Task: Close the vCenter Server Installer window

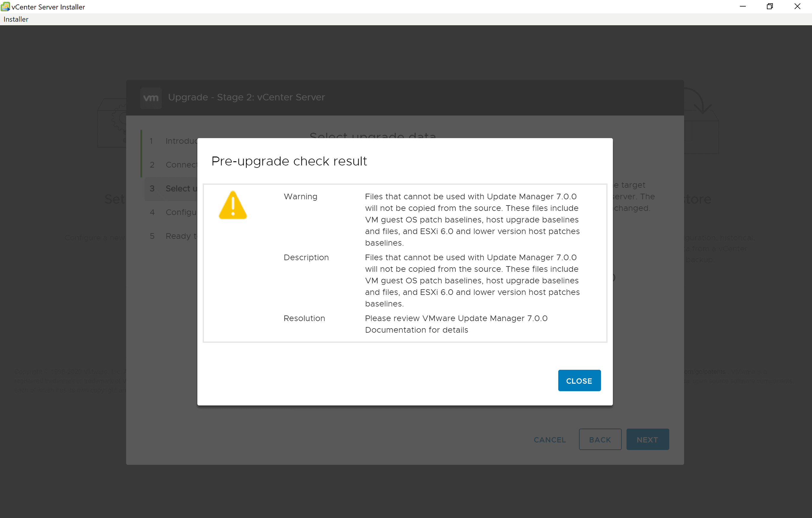Action: tap(797, 7)
